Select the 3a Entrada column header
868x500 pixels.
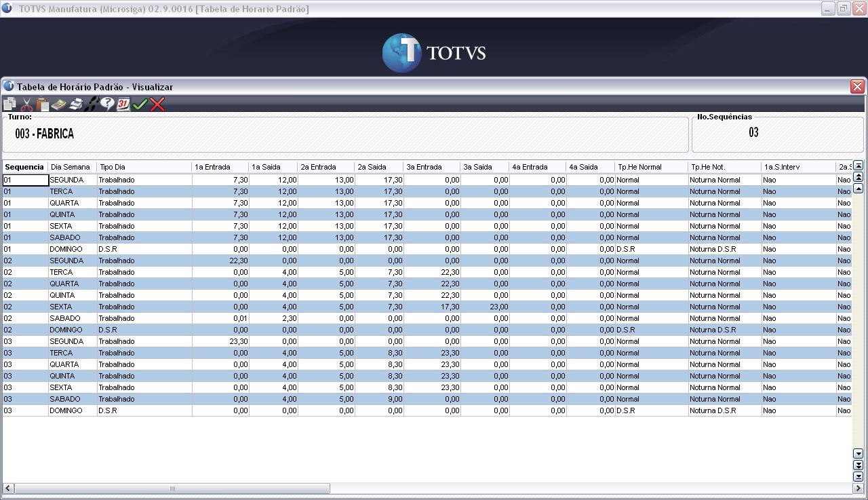pos(432,167)
